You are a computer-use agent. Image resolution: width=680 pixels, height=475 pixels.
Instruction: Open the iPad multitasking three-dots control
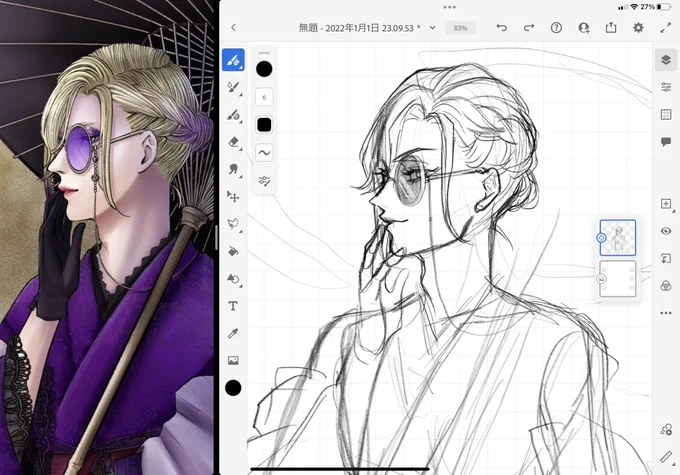(450, 7)
